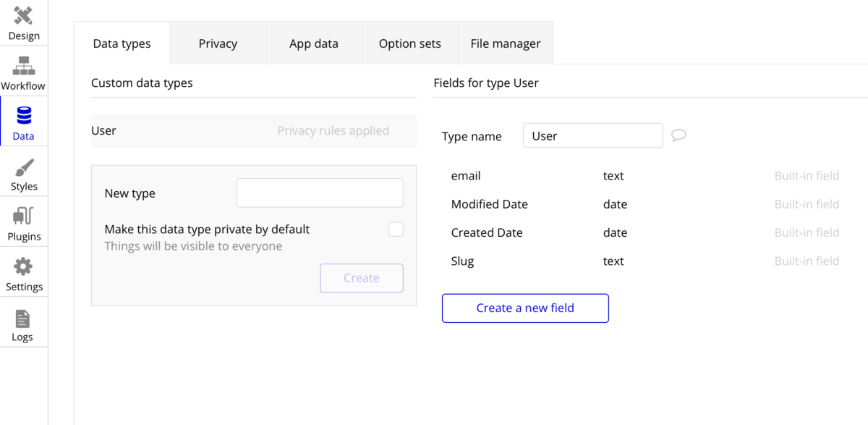Open the Plugins icon in sidebar

click(24, 216)
